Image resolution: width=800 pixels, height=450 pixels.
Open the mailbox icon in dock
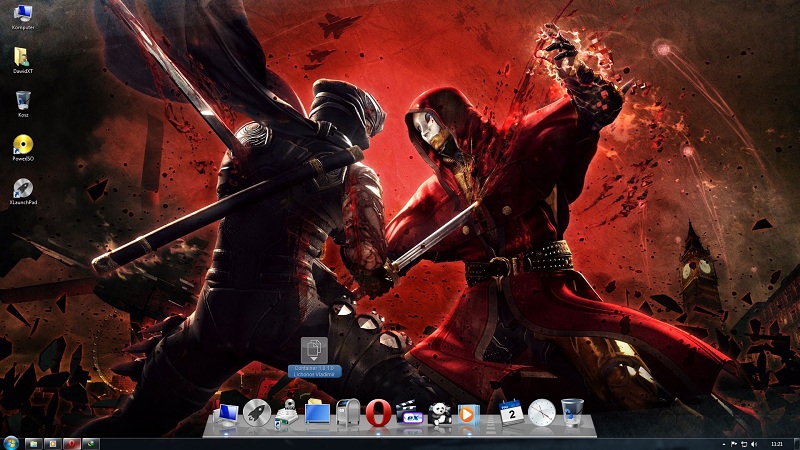pos(348,413)
